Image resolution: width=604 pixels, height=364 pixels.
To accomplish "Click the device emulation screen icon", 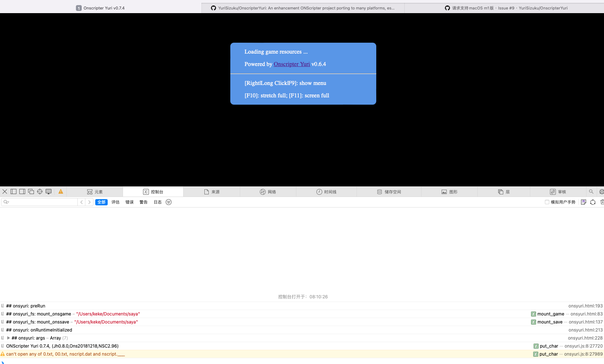I will pyautogui.click(x=49, y=191).
